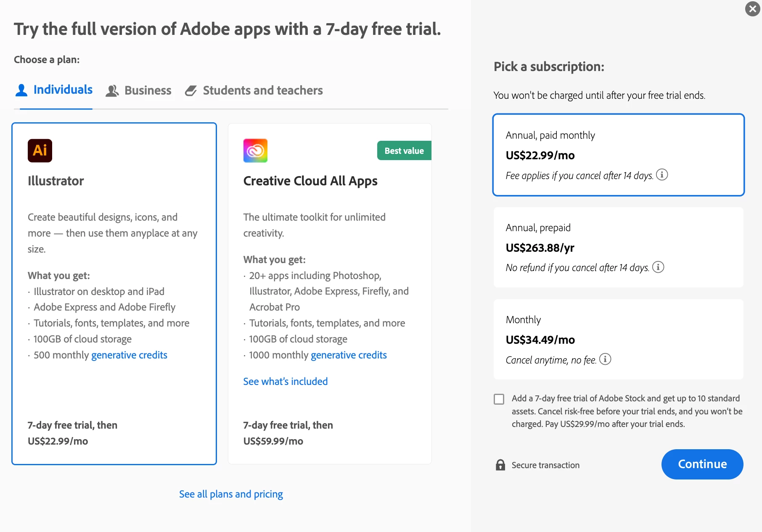Click info icon beside 'Cancel anytime' note

pyautogui.click(x=605, y=359)
